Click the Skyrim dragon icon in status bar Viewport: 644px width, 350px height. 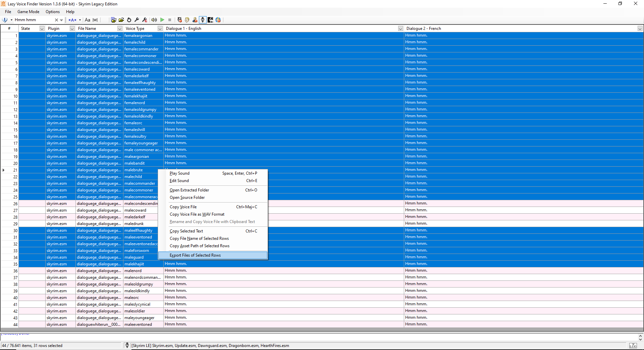(x=127, y=345)
